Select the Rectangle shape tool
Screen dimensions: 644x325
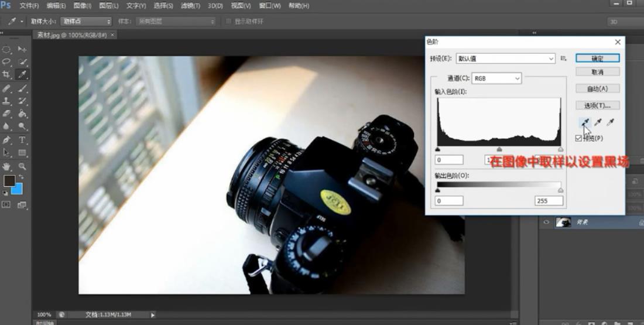(x=22, y=152)
